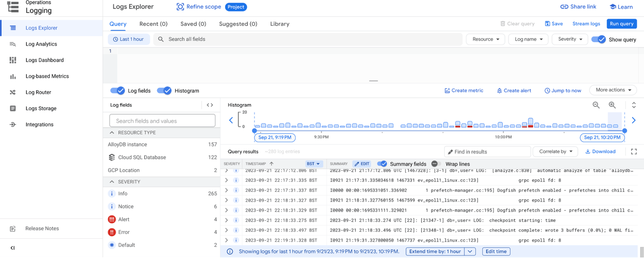Click the Error severity icon
Screen dimensions: 644x258
(112, 232)
